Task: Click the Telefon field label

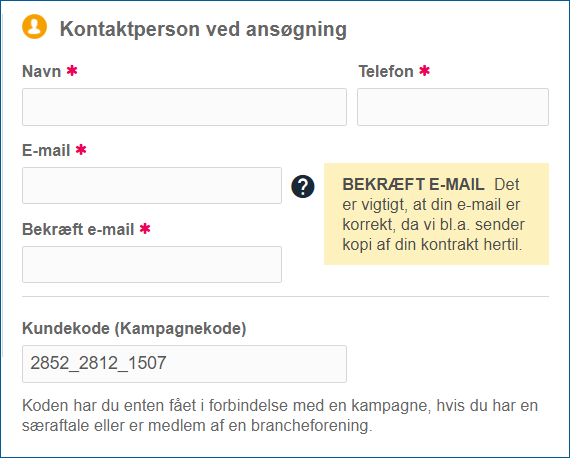Action: coord(386,71)
